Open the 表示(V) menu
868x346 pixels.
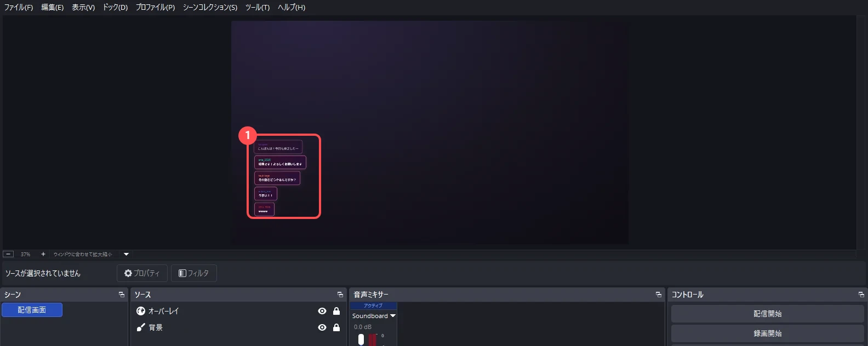pyautogui.click(x=83, y=7)
